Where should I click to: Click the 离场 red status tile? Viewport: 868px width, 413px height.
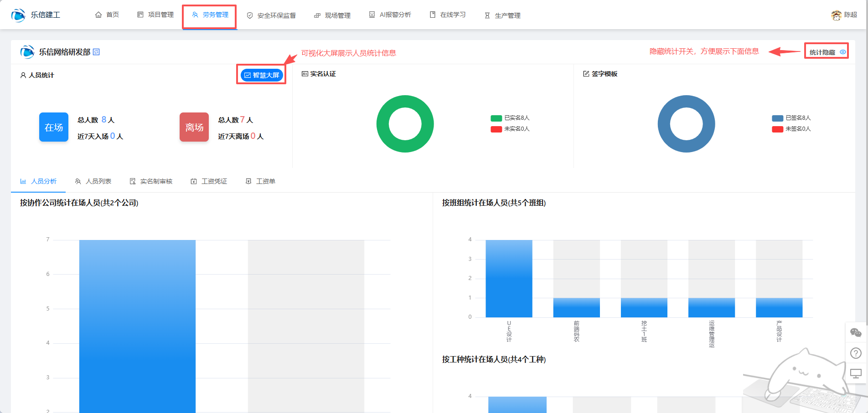coord(194,127)
